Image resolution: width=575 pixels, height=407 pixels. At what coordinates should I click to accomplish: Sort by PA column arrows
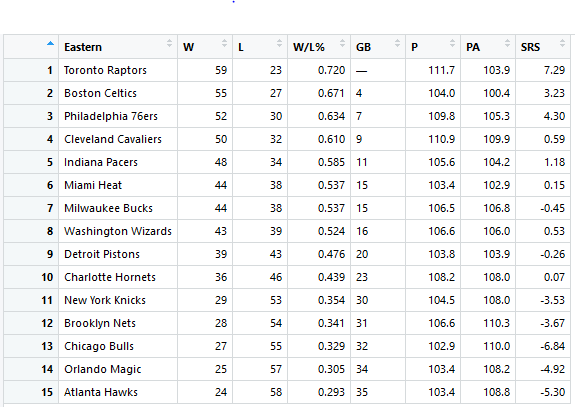pyautogui.click(x=507, y=43)
